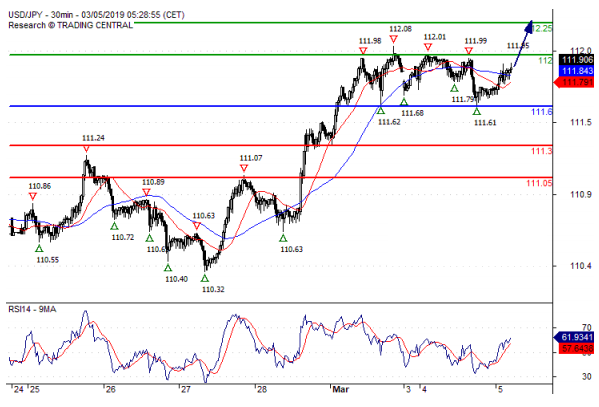Click the blue upward forecast arrow

[x=523, y=43]
